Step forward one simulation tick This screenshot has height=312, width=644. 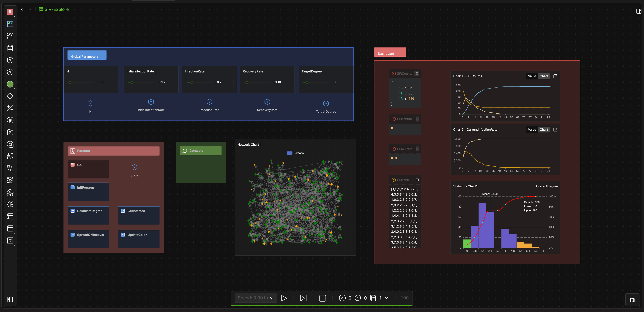click(303, 298)
